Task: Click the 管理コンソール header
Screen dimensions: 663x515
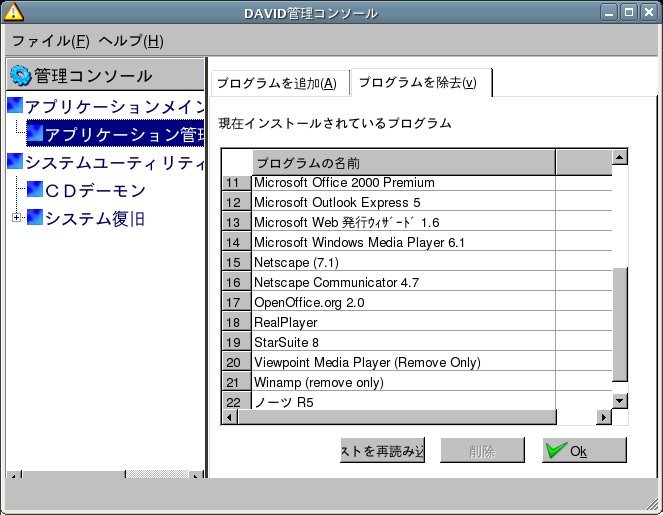Action: coord(105,74)
